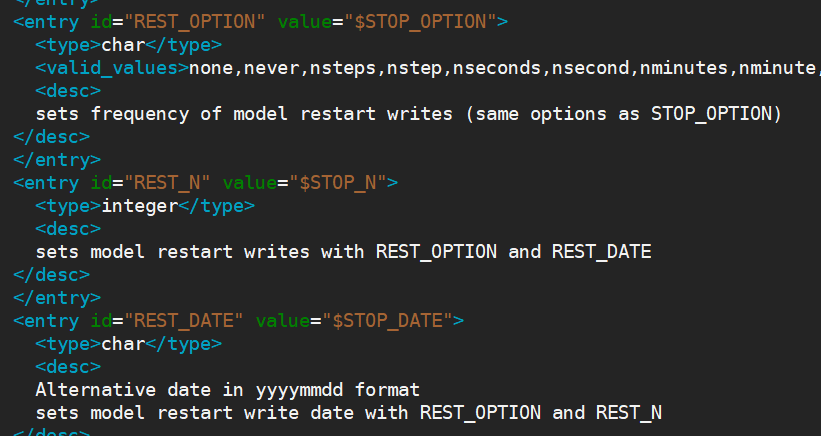Click "REST_N" at end of last description line
821x436 pixels.
point(628,413)
